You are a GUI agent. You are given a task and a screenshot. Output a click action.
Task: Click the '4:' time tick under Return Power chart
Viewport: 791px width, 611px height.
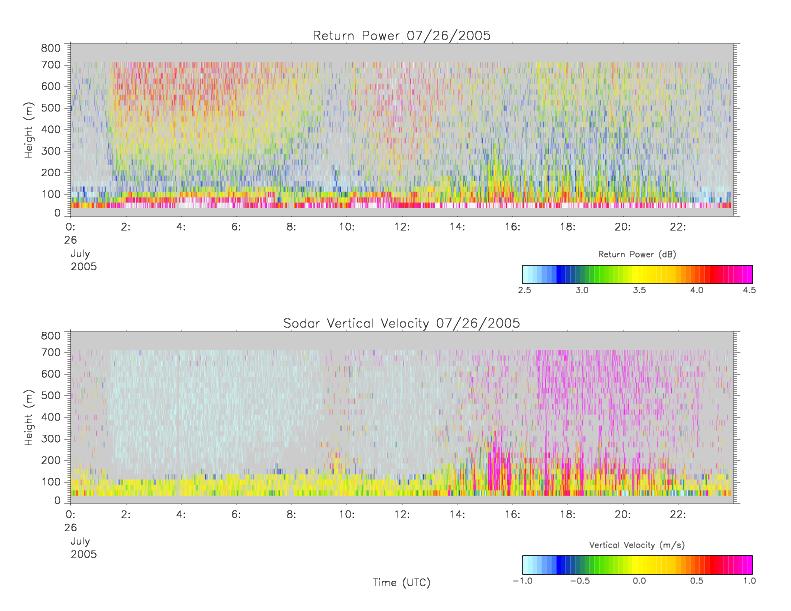[181, 227]
